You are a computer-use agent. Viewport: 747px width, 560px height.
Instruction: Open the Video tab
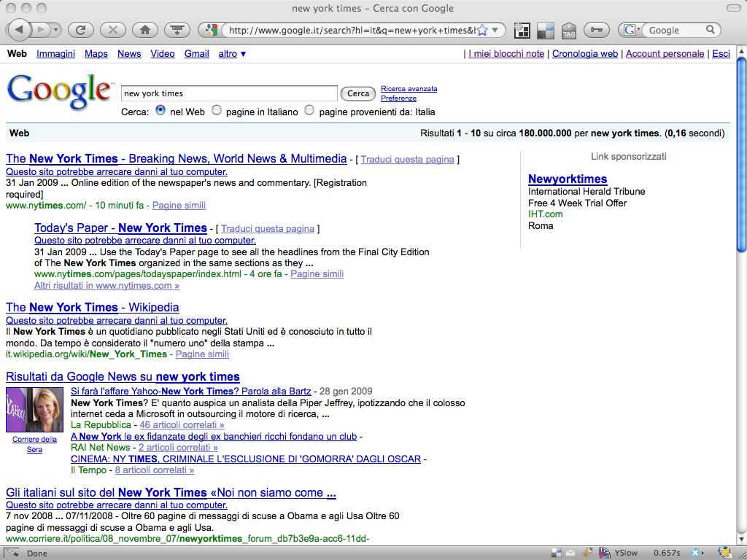point(163,54)
